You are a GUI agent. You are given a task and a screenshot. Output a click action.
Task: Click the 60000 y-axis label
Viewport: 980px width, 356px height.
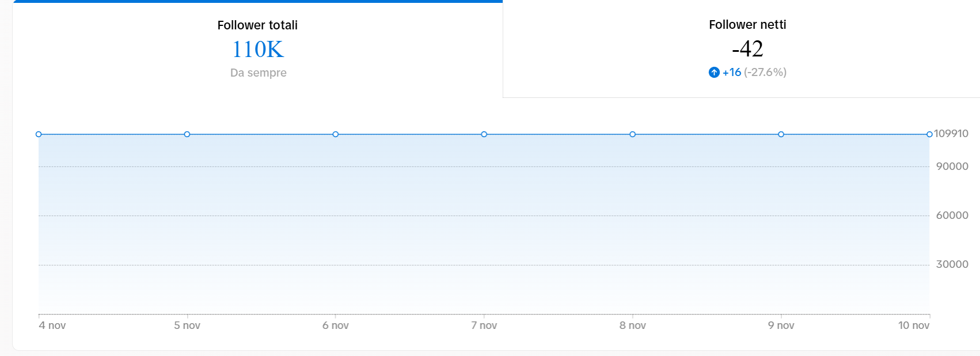tap(952, 215)
